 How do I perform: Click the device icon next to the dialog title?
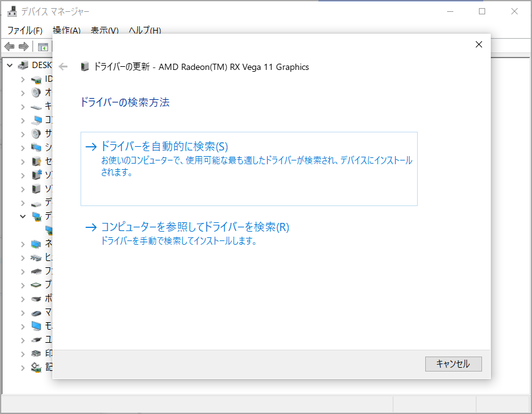click(x=84, y=66)
